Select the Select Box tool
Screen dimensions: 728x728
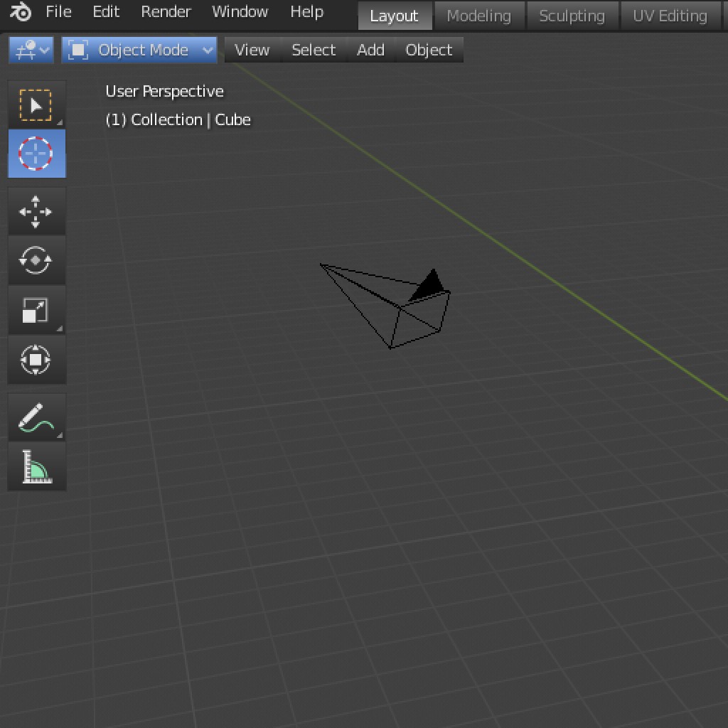pyautogui.click(x=36, y=105)
